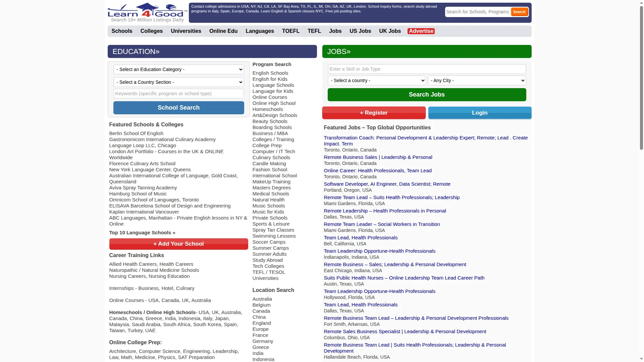
Task: Select Germany under Location Search
Action: click(263, 341)
